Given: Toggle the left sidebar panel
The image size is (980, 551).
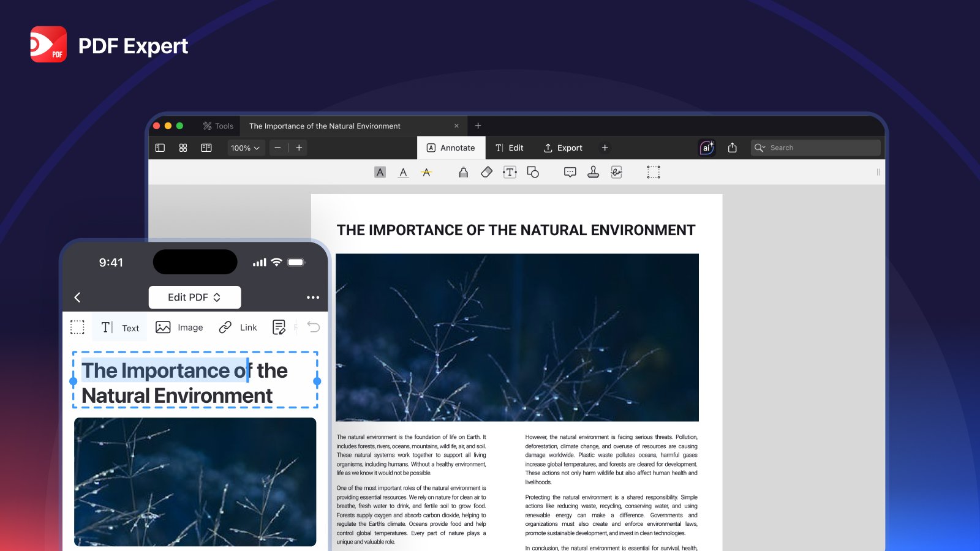Looking at the screenshot, I should 160,148.
